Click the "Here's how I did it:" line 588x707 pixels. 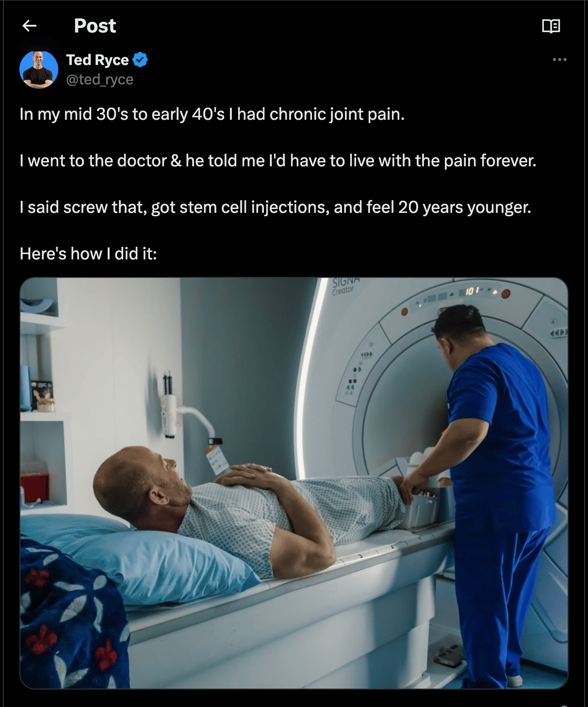[x=88, y=254]
